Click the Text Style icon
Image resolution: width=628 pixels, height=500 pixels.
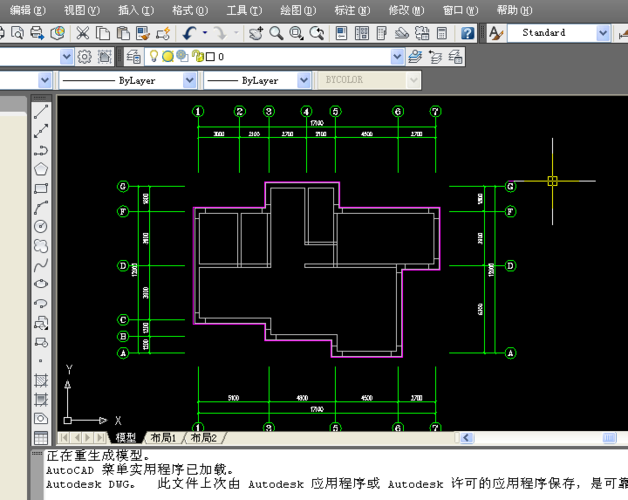coord(496,33)
